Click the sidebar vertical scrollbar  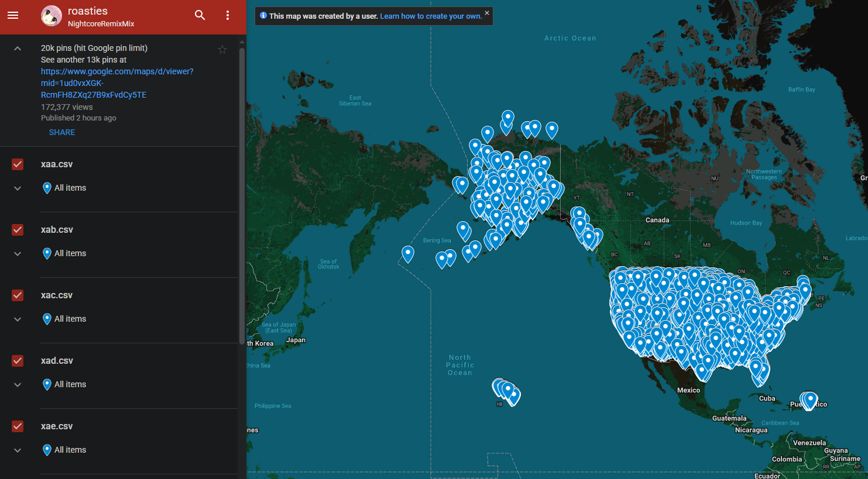(x=242, y=196)
